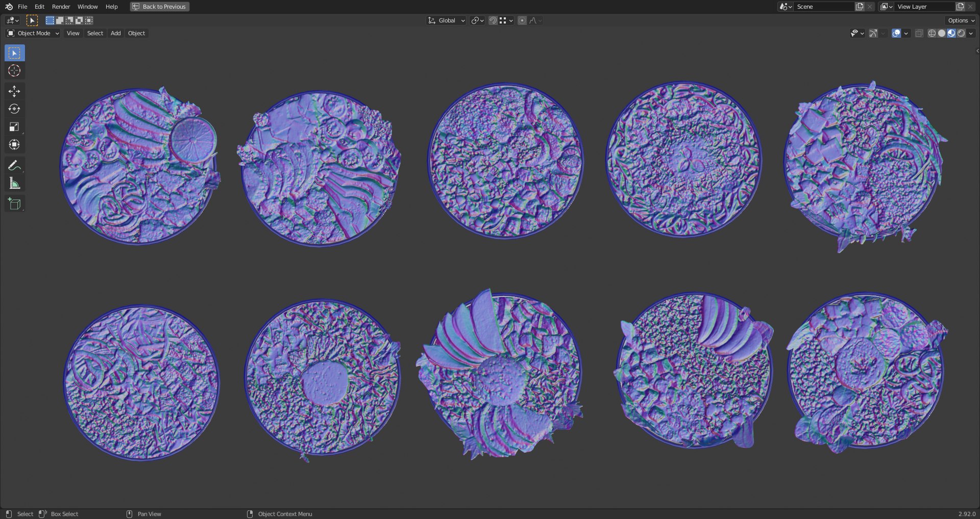Image resolution: width=980 pixels, height=519 pixels.
Task: Open the viewport Select menu
Action: click(x=95, y=33)
